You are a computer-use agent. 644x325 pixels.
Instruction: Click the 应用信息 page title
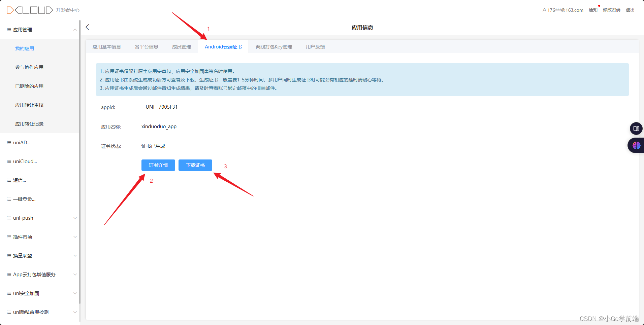coord(362,28)
